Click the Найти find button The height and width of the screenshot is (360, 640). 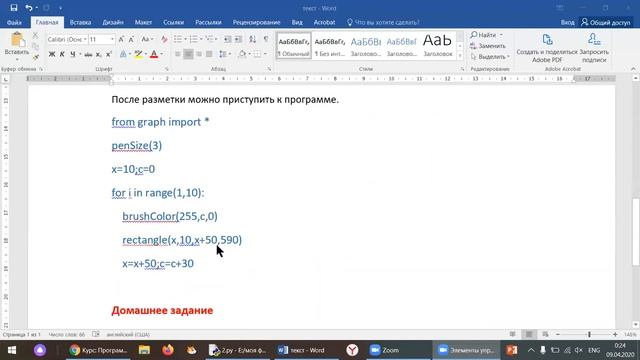pos(486,35)
